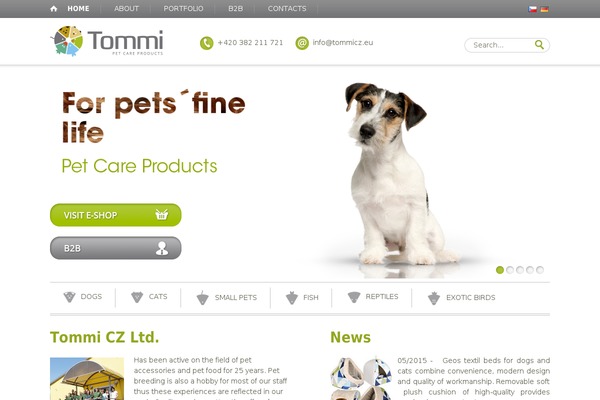Click the person icon on B2B button

pos(162,248)
